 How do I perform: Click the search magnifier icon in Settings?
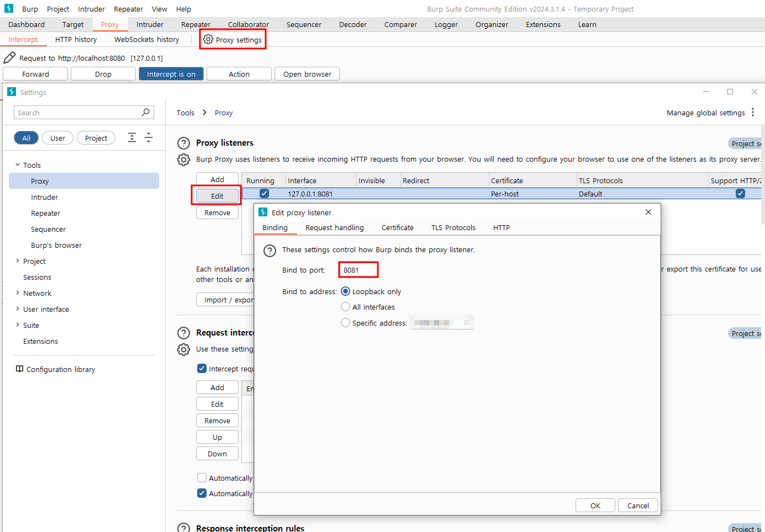pos(146,112)
